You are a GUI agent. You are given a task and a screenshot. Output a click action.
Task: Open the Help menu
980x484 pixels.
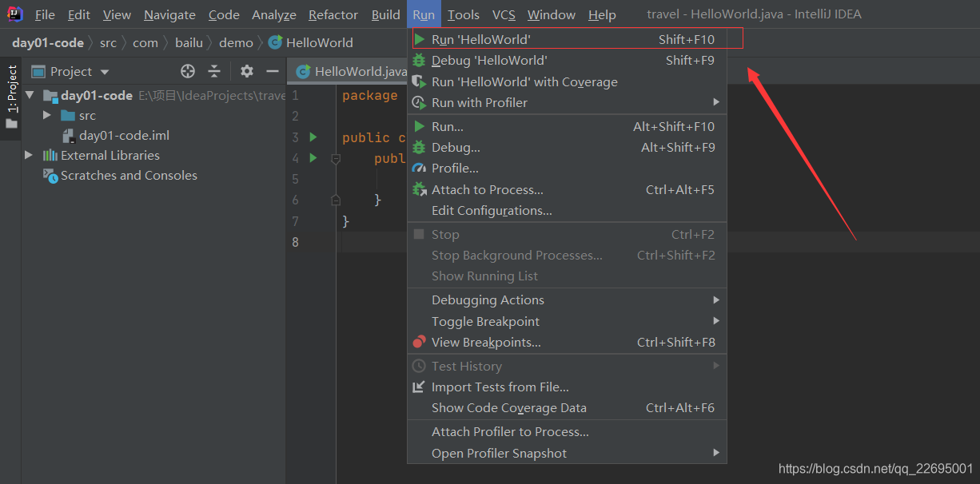click(602, 14)
